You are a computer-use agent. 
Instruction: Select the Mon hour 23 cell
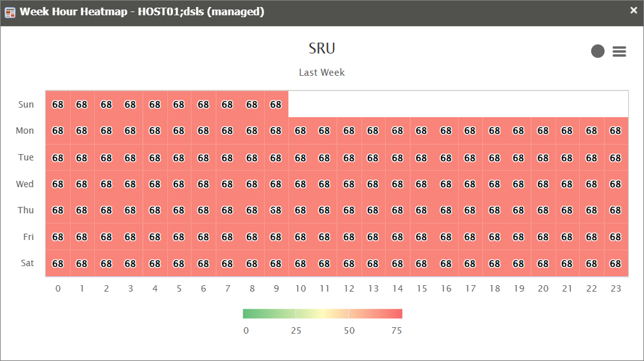pyautogui.click(x=615, y=131)
